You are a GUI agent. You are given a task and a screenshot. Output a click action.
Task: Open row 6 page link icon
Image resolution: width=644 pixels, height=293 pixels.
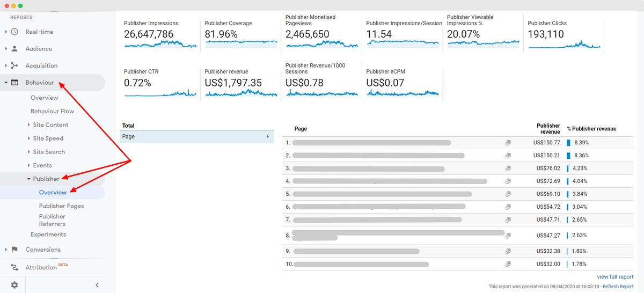coord(508,207)
